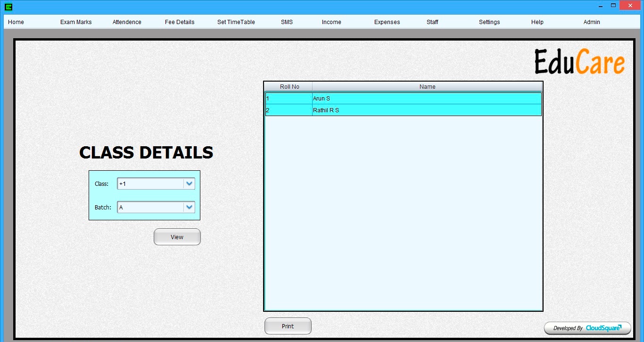The height and width of the screenshot is (342, 644).
Task: Select roll number 1 cell
Action: click(289, 99)
